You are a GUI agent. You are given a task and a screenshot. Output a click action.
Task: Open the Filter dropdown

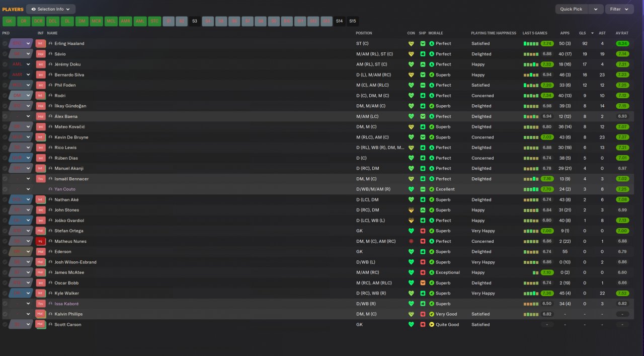(619, 9)
